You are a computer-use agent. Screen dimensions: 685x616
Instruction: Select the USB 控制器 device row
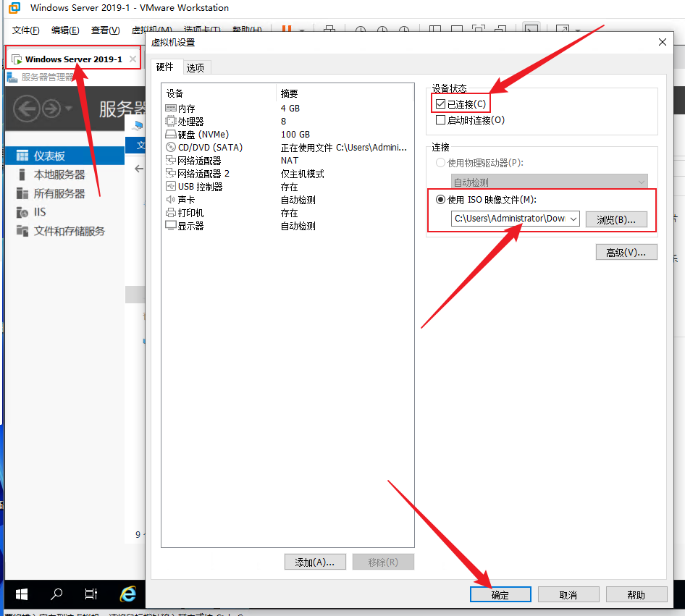pos(287,187)
